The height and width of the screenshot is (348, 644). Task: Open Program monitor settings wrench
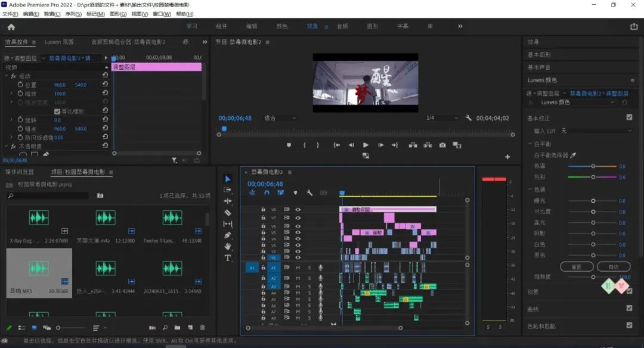(468, 118)
